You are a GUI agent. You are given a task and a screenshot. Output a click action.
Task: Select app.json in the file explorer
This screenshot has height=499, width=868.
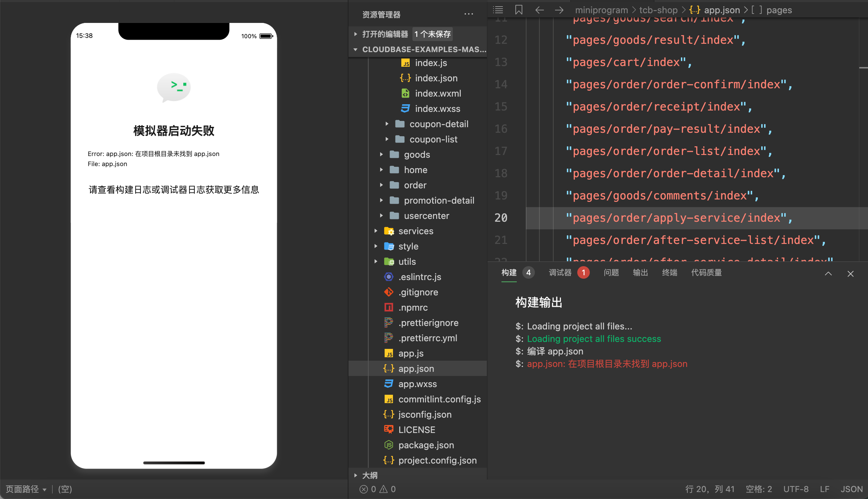click(418, 369)
